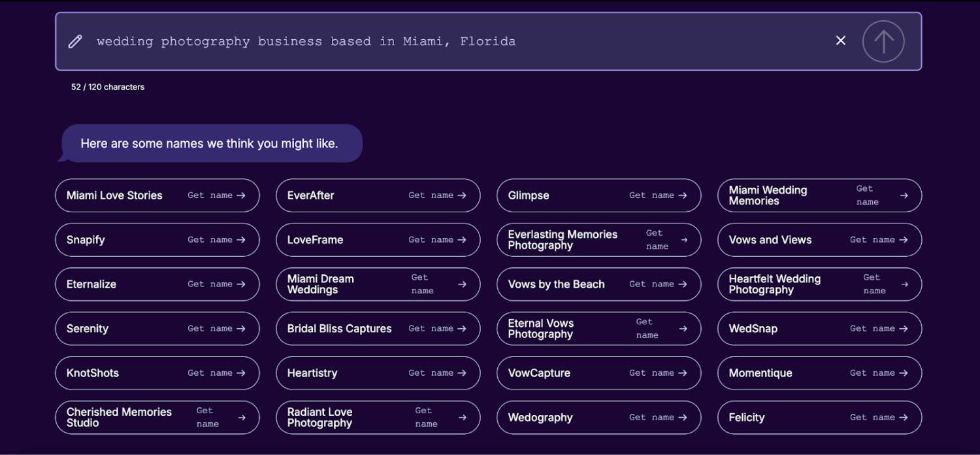Click the arrow icon for Heartistry
The image size is (980, 455).
point(462,373)
